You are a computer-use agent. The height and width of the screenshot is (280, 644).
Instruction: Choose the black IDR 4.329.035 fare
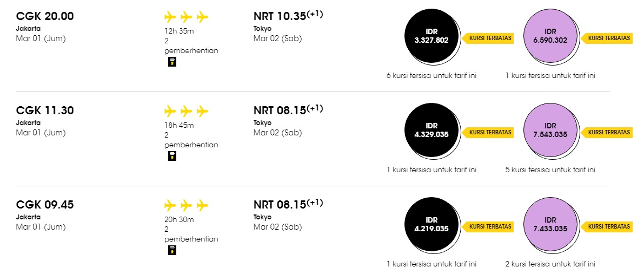(x=431, y=131)
